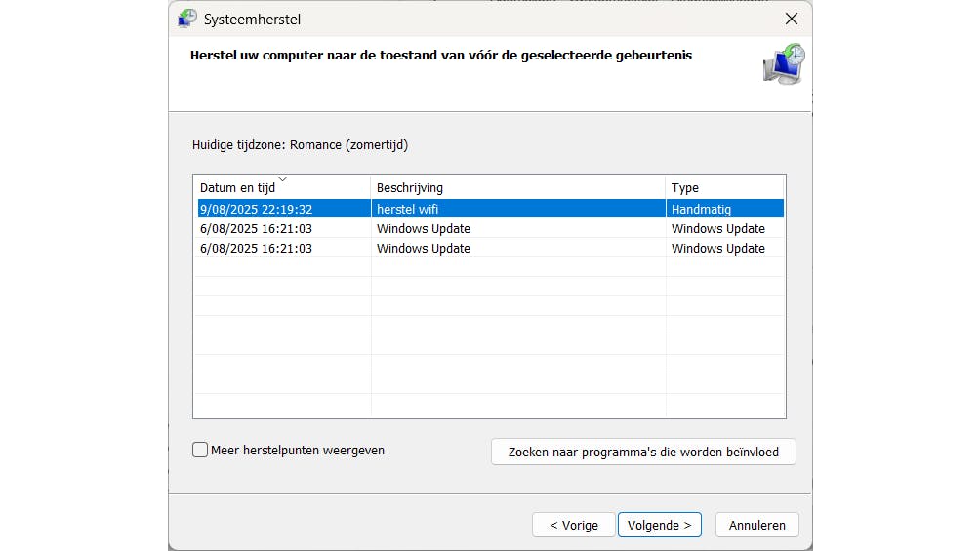This screenshot has width=980, height=551.
Task: Continue with the Volgende button
Action: tap(660, 525)
